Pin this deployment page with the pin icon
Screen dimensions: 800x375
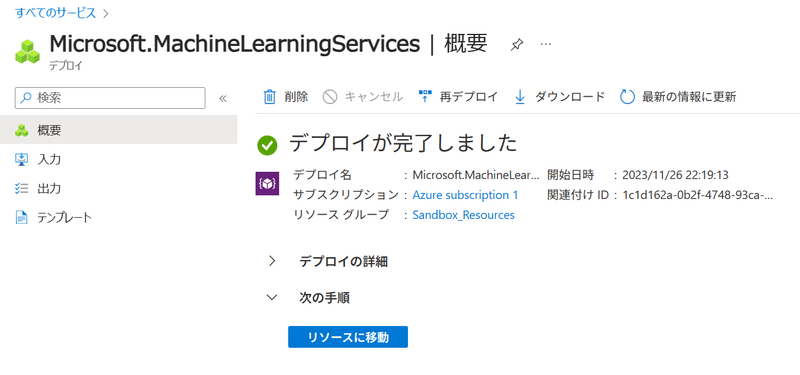516,45
